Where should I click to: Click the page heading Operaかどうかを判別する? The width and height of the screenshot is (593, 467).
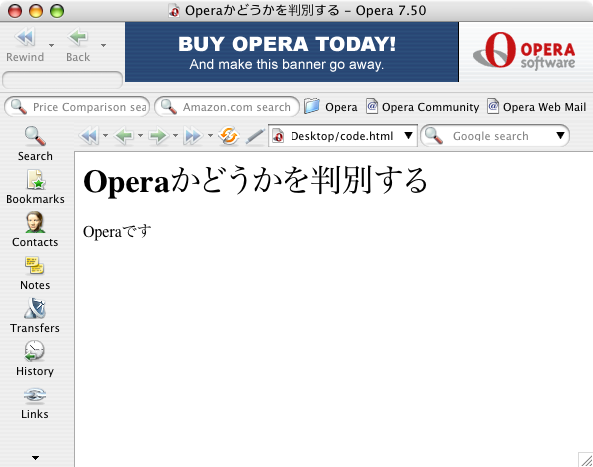pyautogui.click(x=256, y=181)
